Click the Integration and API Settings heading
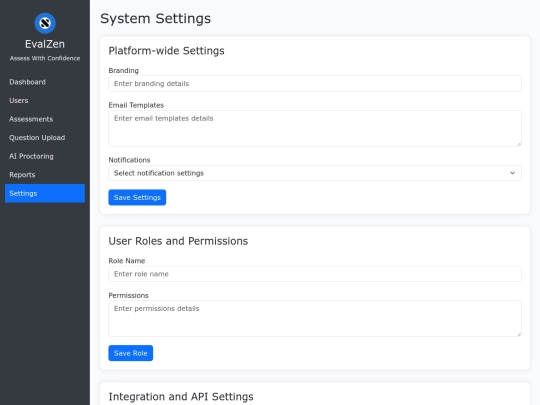Screen dimensions: 540x405 181,397
